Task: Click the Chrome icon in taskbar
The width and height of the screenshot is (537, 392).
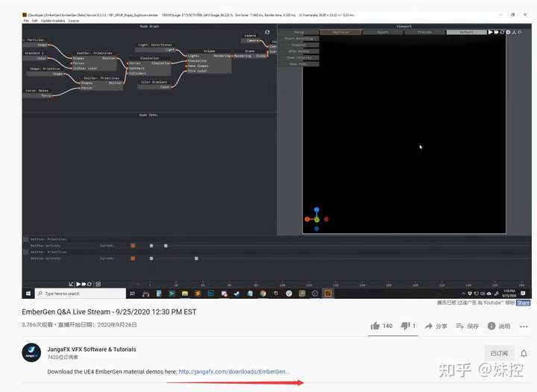Action: (263, 294)
